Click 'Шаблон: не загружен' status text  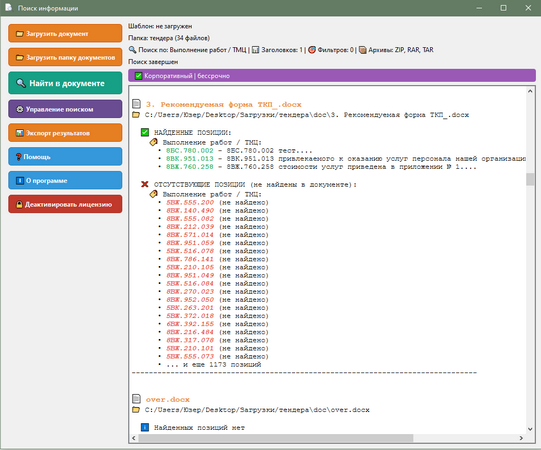(160, 26)
